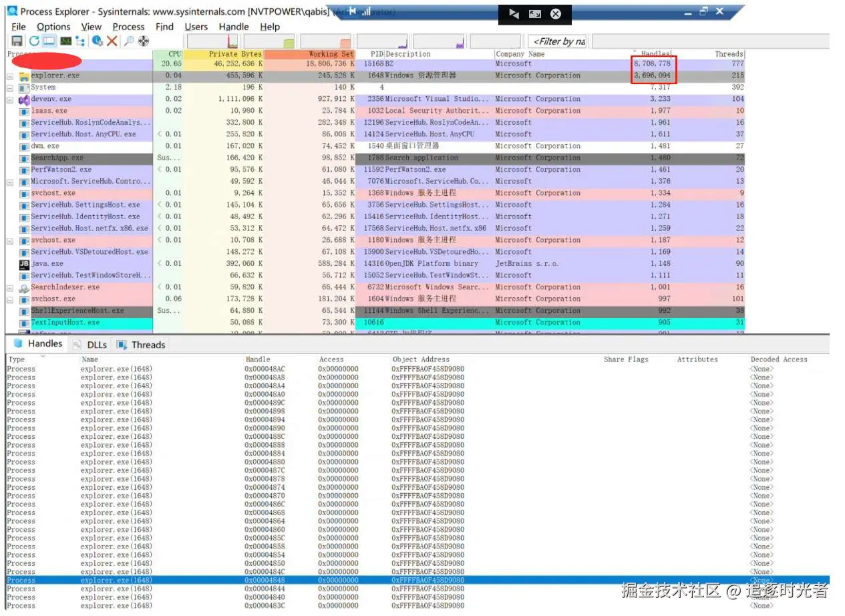This screenshot has height=616, width=845.
Task: Select handle row 0x000048AC
Action: point(417,369)
